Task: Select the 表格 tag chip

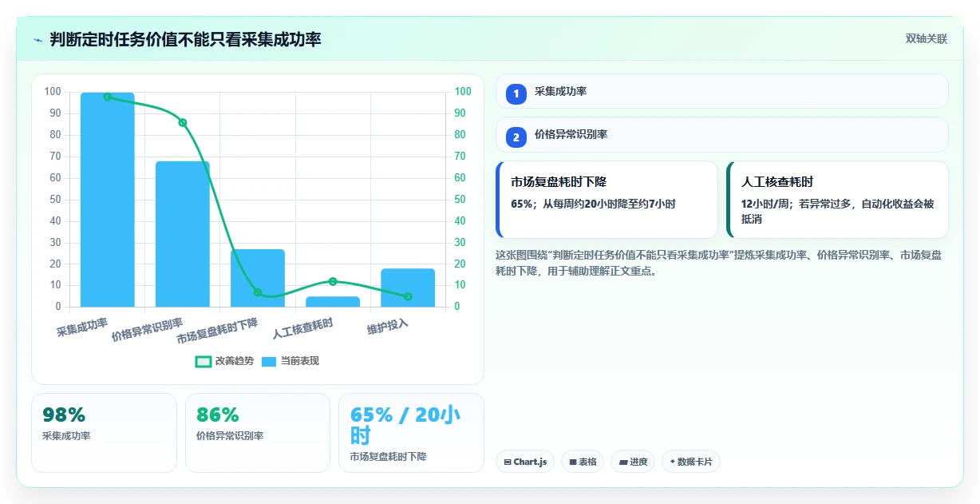Action: tap(583, 462)
